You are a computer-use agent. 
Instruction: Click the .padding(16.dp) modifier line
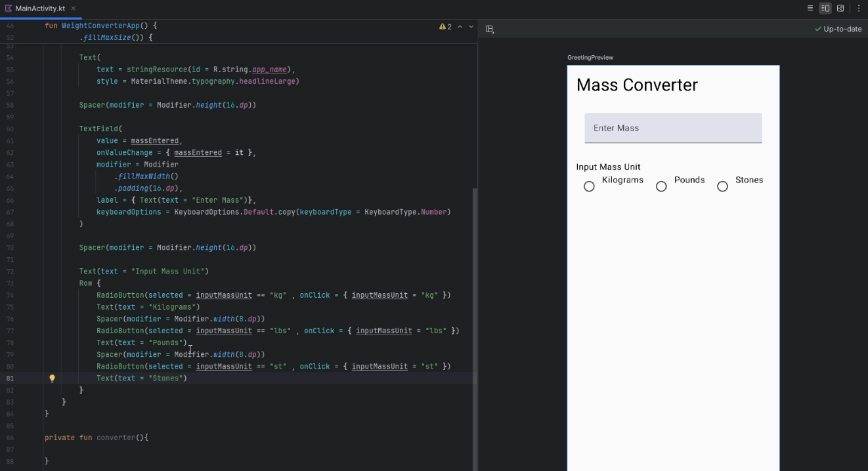(148, 188)
